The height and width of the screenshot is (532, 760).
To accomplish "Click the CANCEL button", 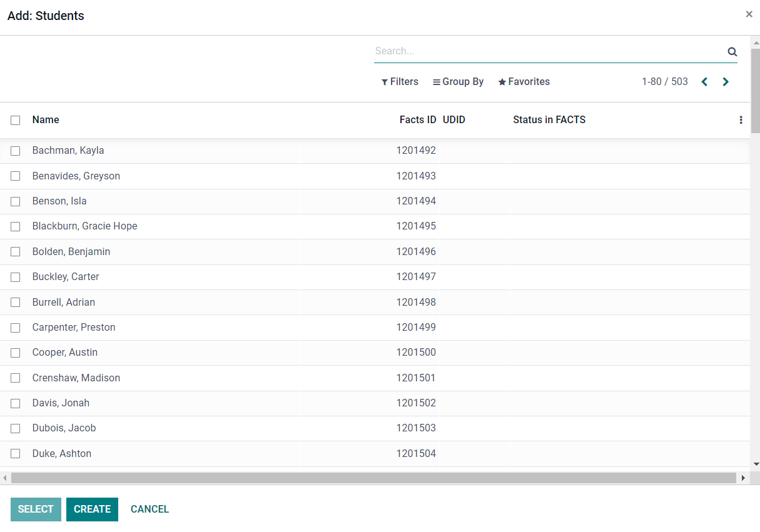I will click(149, 509).
